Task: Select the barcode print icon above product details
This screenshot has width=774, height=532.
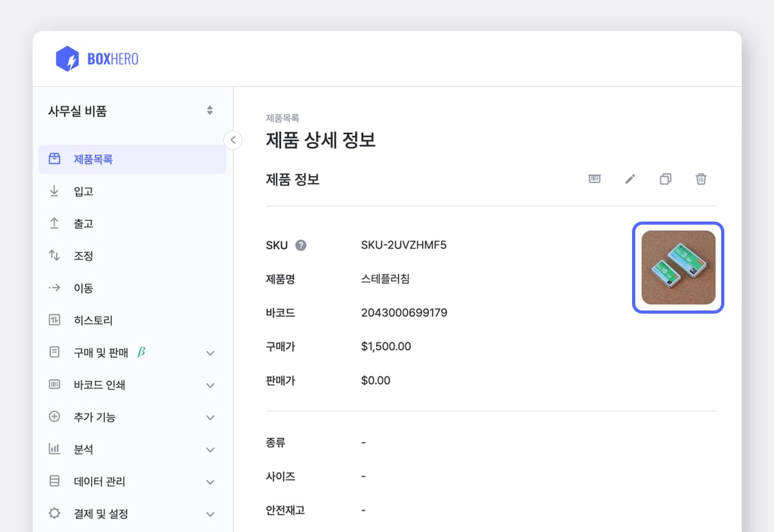Action: click(594, 179)
